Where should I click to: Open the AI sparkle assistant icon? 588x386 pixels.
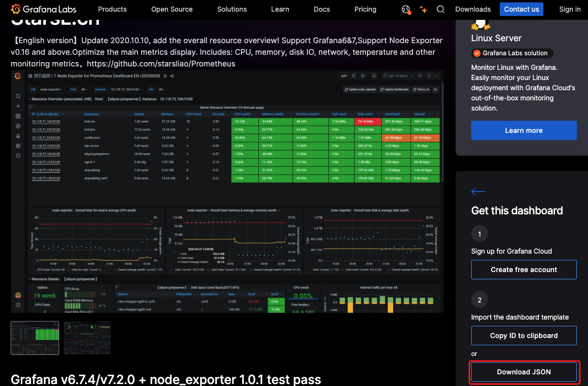423,9
